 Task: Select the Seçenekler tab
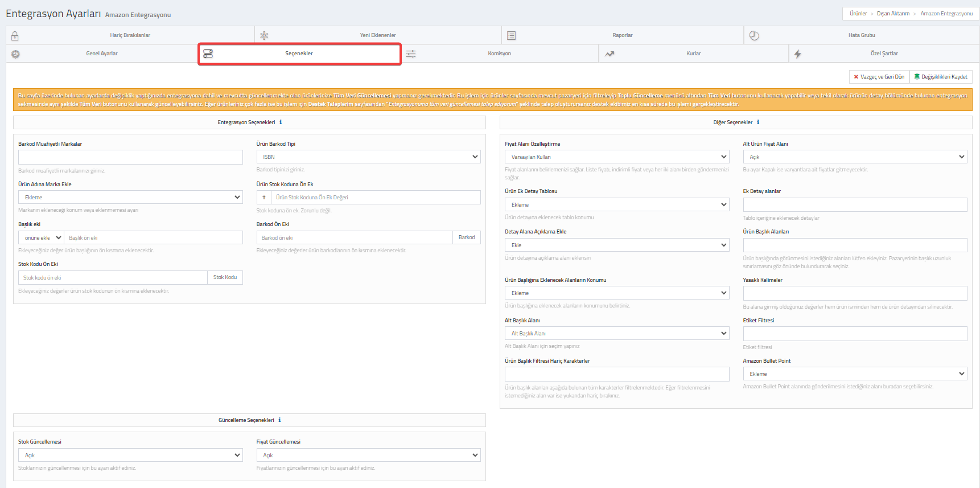point(299,54)
